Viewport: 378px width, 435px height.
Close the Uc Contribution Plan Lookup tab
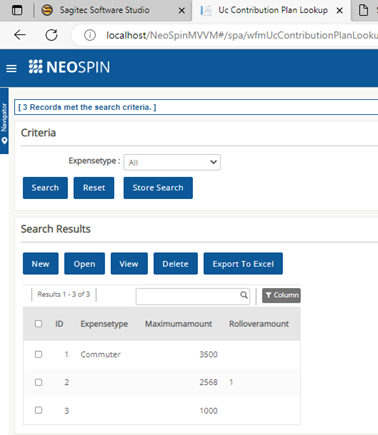click(x=340, y=11)
